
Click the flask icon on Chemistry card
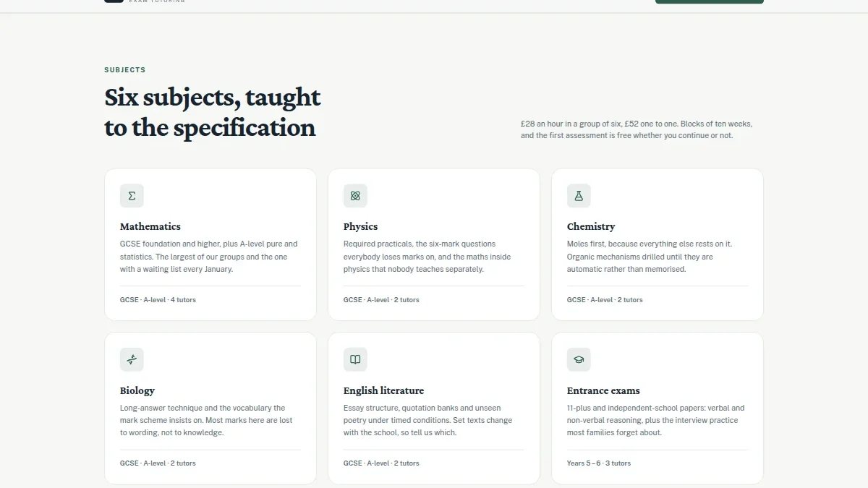(579, 196)
